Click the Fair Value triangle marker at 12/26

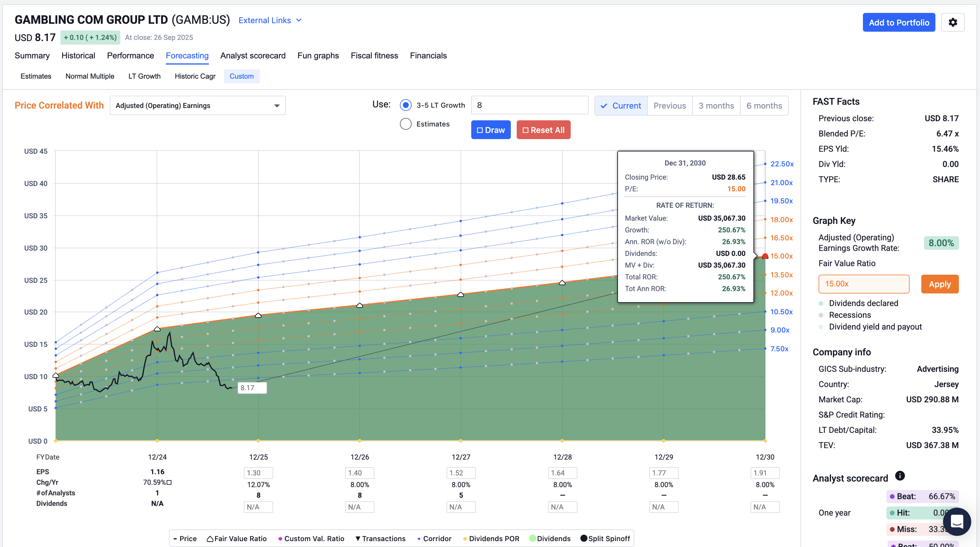359,305
